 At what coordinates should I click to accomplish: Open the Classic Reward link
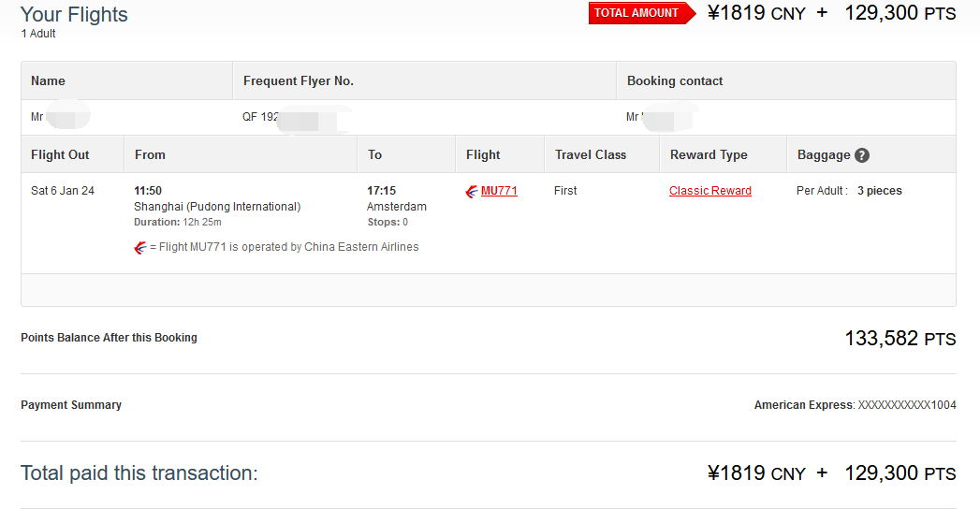(709, 191)
